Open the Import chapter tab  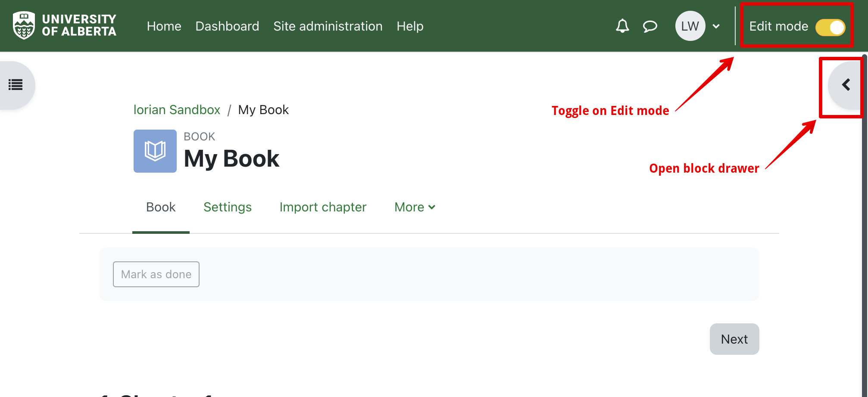[x=323, y=207]
